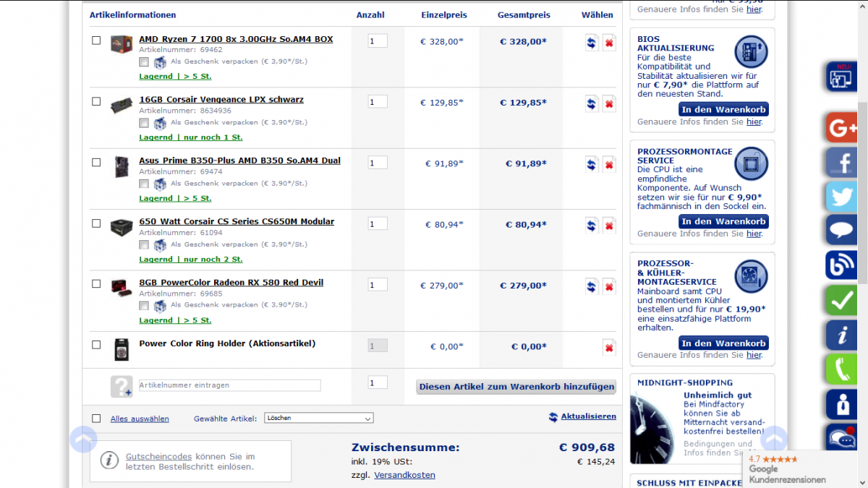
Task: Click refresh icon for Corsair Vengeance LPX
Action: pyautogui.click(x=592, y=103)
